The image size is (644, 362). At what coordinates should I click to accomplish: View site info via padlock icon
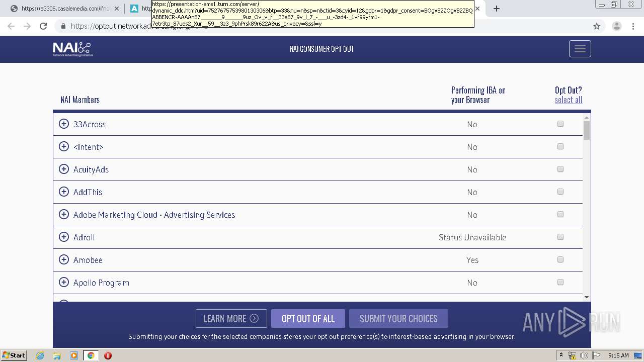(x=63, y=26)
